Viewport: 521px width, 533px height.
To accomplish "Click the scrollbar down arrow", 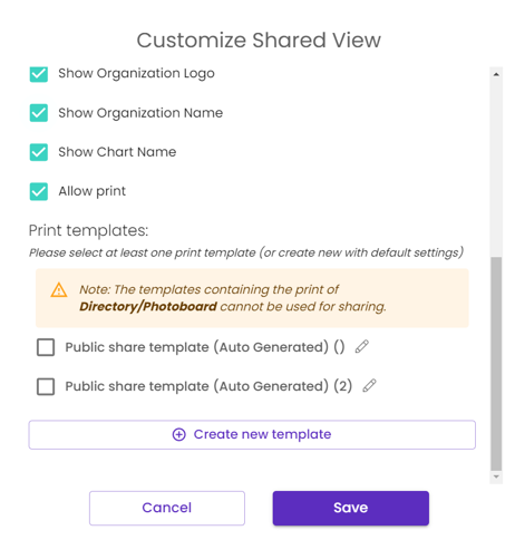I will (496, 477).
